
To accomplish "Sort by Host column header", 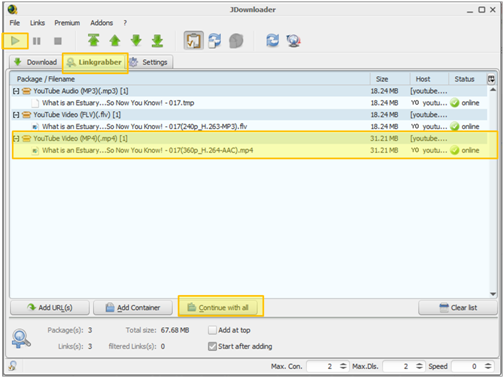I will [x=429, y=79].
